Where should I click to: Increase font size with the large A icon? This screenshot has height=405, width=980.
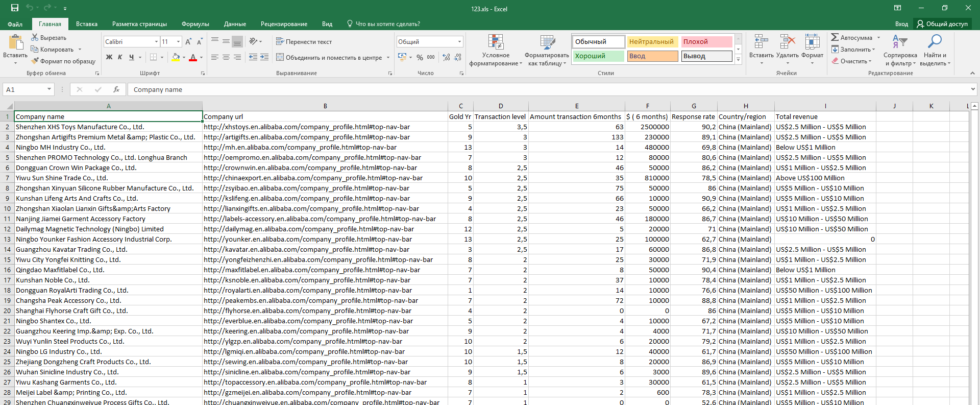[188, 42]
